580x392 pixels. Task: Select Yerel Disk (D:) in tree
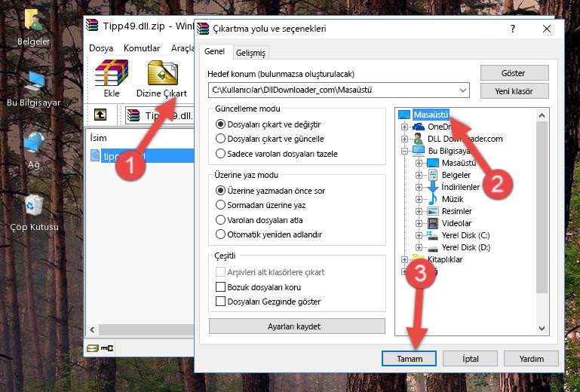465,247
